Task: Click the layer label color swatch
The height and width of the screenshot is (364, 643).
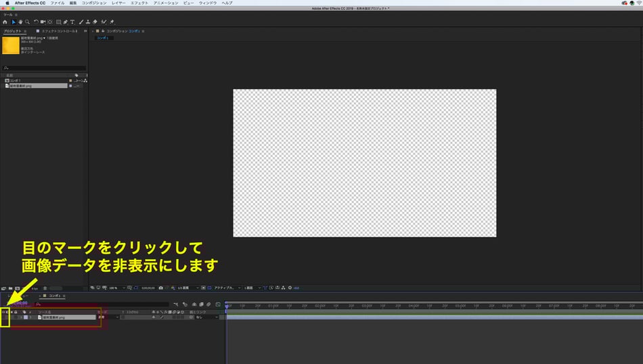Action: 26,317
